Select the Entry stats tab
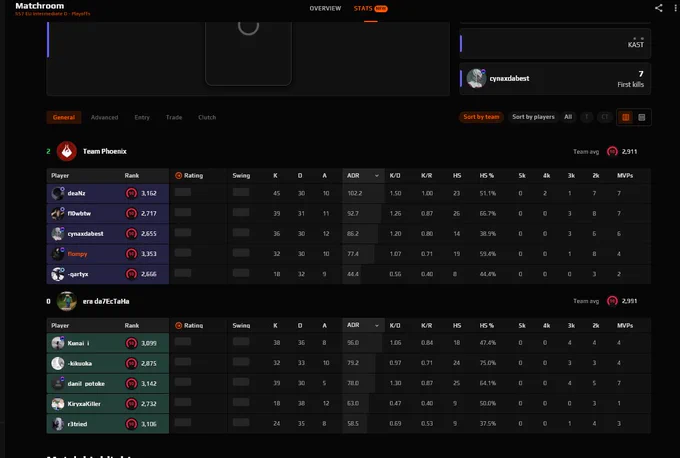Image resolution: width=680 pixels, height=458 pixels. click(142, 117)
